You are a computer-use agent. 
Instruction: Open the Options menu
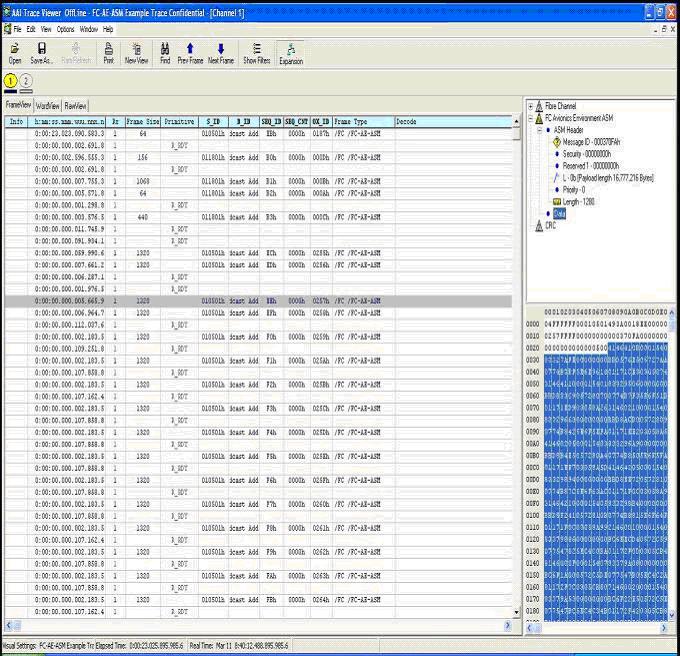[65, 29]
